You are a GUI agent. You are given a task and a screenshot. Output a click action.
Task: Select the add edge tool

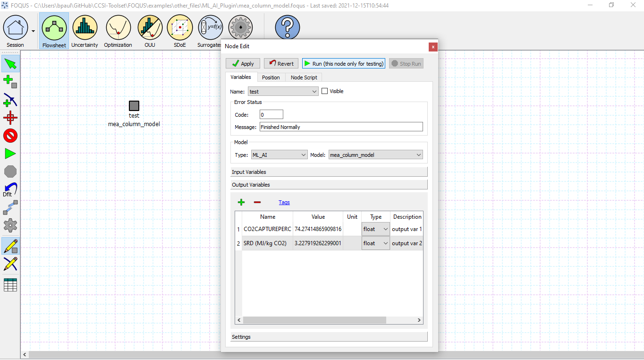pyautogui.click(x=10, y=100)
